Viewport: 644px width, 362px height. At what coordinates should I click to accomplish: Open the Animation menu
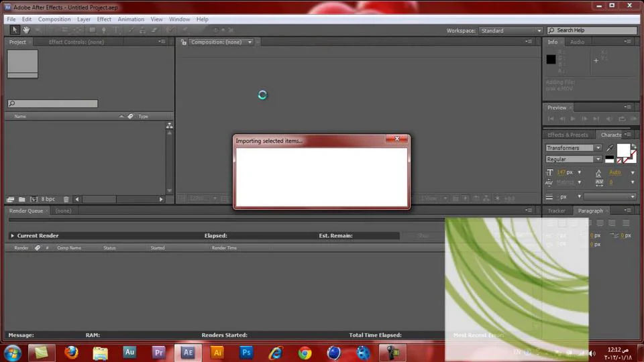tap(131, 19)
